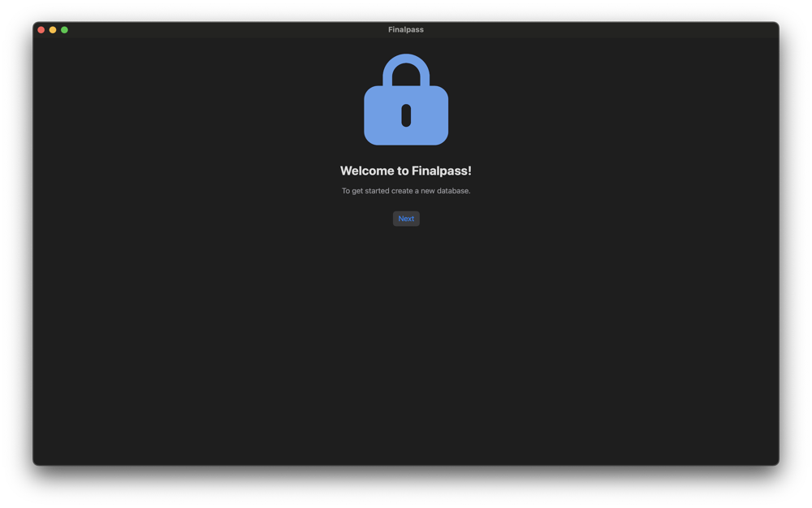Click the blue padlock logo
Screen dimensions: 812x508
point(406,99)
